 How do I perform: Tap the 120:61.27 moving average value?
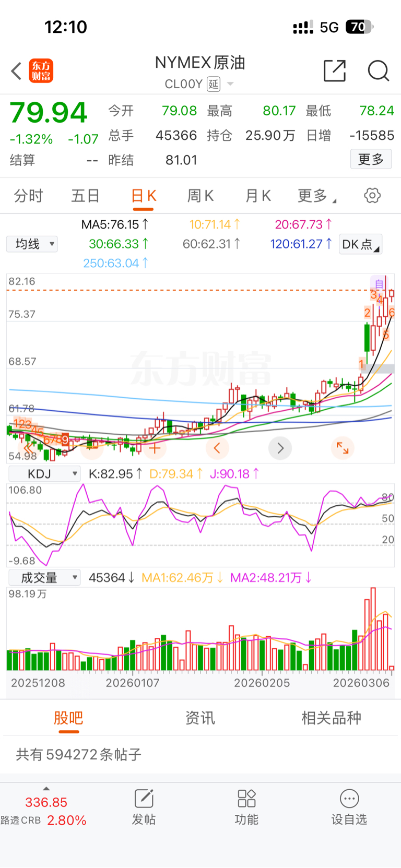pyautogui.click(x=301, y=244)
